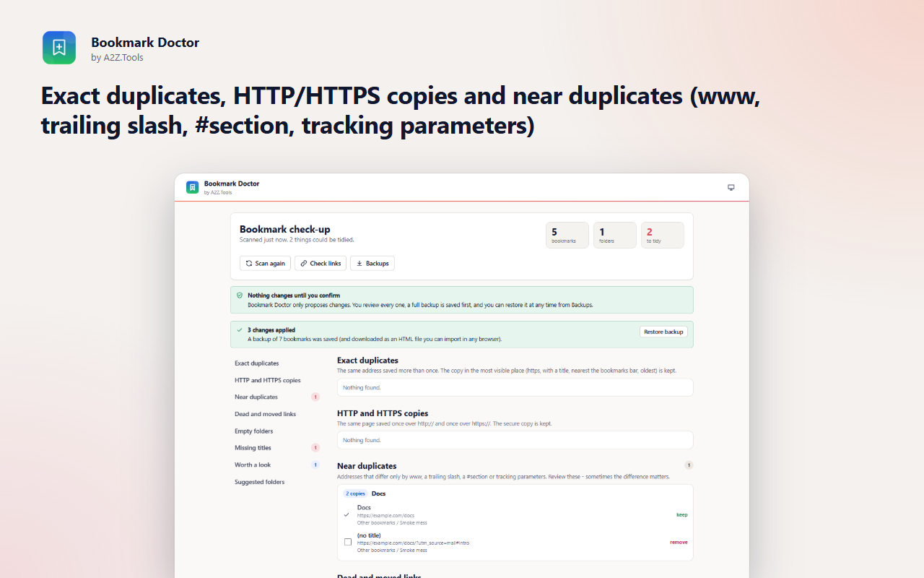
Task: Click 'Nothing found.' under HTTP and HTTPS copies
Action: point(362,440)
